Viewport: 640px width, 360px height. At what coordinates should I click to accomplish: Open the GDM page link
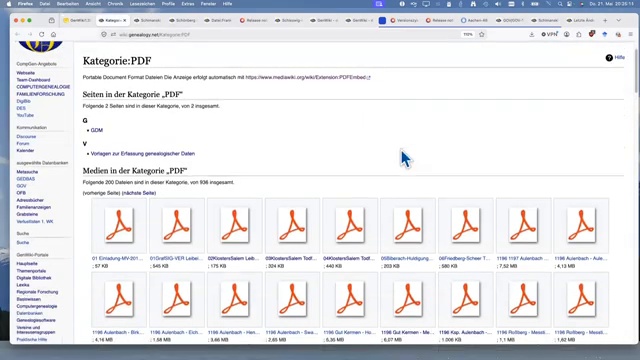point(97,130)
